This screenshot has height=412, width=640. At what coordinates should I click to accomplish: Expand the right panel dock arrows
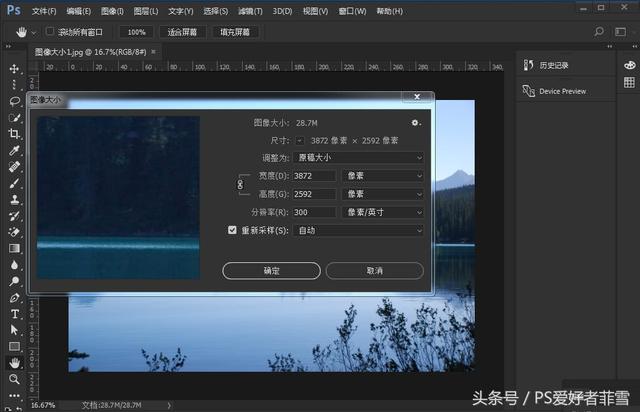[x=609, y=47]
